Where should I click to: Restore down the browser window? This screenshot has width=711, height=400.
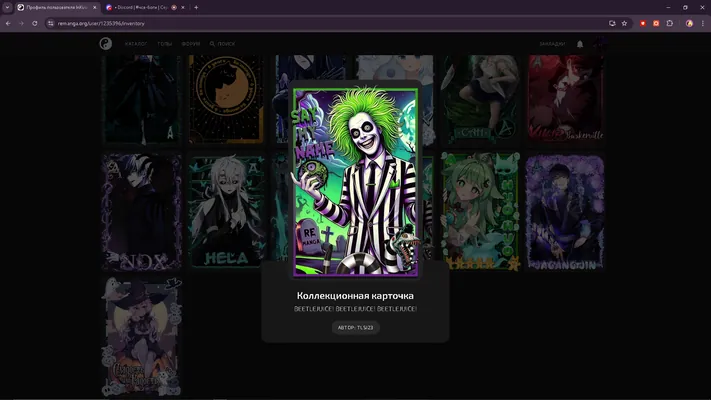coord(685,7)
